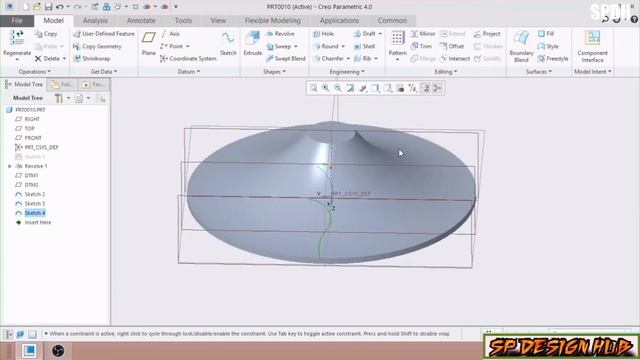Click the Regenerate icon

coord(17,38)
